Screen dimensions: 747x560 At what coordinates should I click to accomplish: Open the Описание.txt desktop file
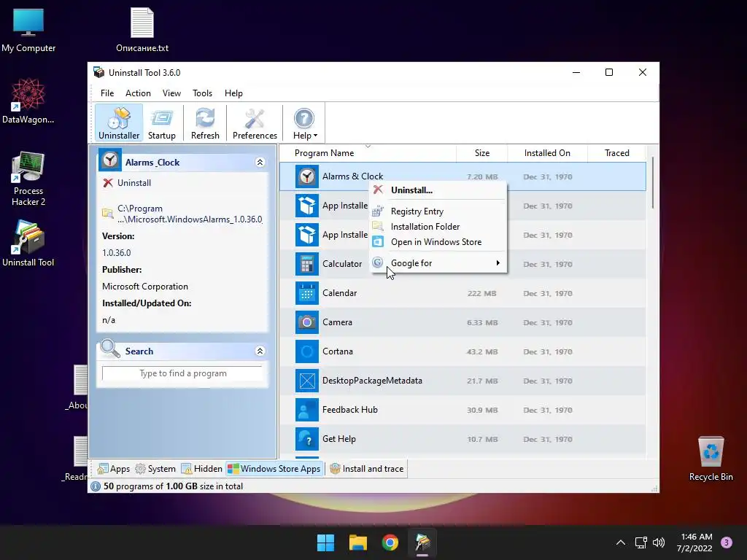coord(142,30)
